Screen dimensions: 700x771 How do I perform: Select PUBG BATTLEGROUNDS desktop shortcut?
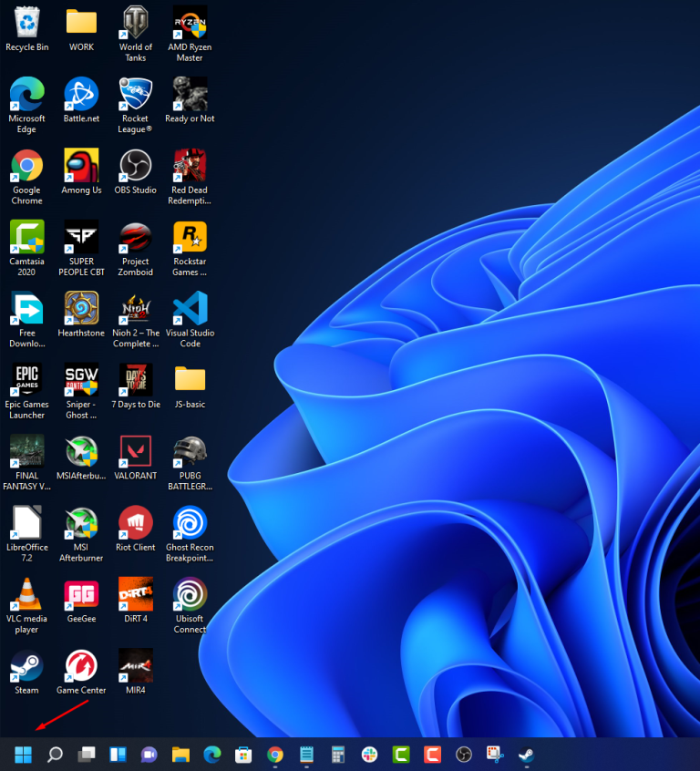(x=190, y=462)
